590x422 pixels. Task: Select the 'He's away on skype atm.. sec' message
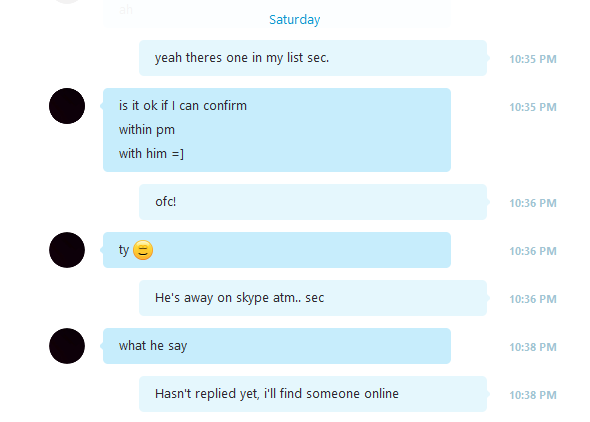click(x=313, y=298)
